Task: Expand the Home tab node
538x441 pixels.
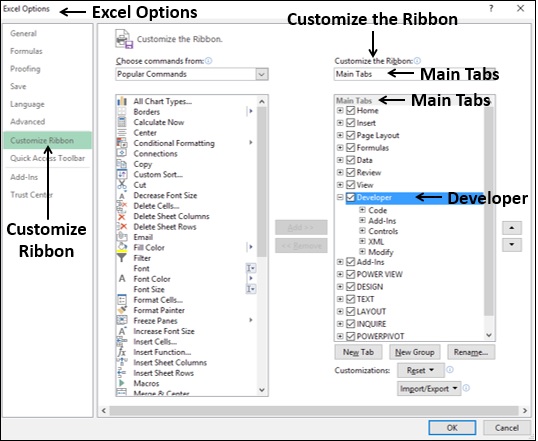Action: click(x=340, y=111)
